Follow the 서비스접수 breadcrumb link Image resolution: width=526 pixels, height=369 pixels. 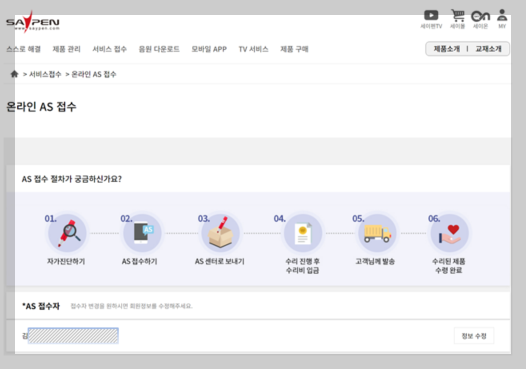45,74
